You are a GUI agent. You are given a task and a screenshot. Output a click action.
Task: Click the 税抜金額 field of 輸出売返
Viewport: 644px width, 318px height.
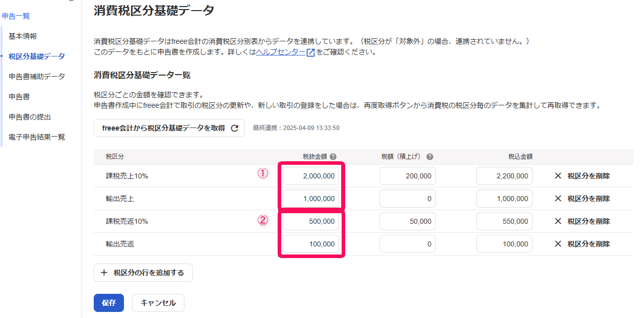click(x=311, y=244)
